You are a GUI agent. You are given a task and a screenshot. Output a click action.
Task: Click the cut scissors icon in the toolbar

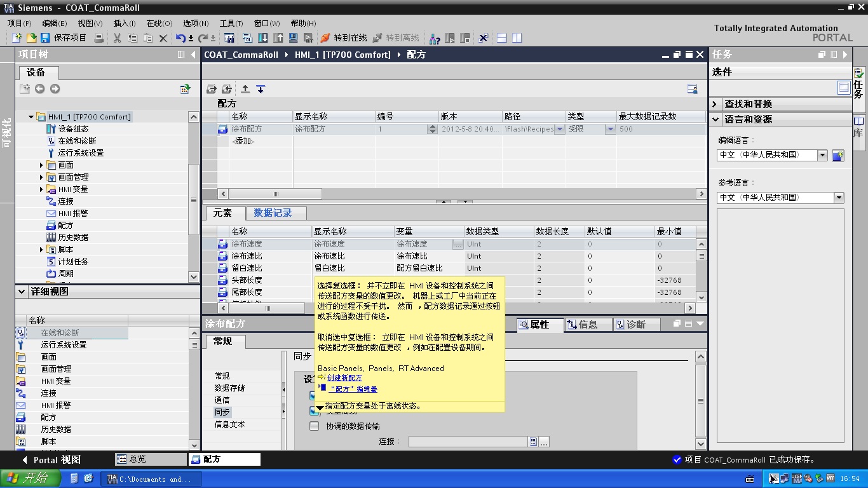point(117,38)
